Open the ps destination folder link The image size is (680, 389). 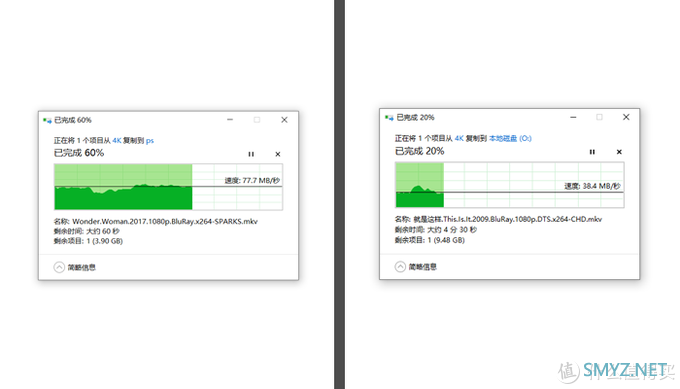(150, 141)
